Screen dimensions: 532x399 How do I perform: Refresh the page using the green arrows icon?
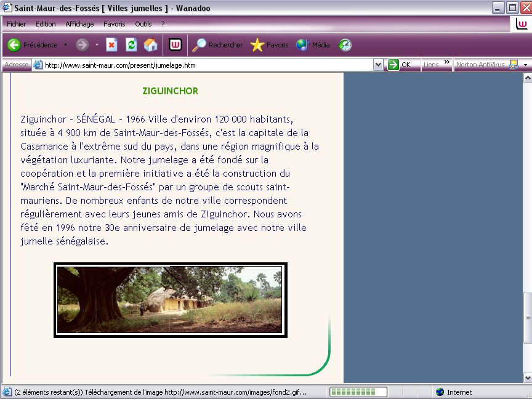tap(131, 45)
